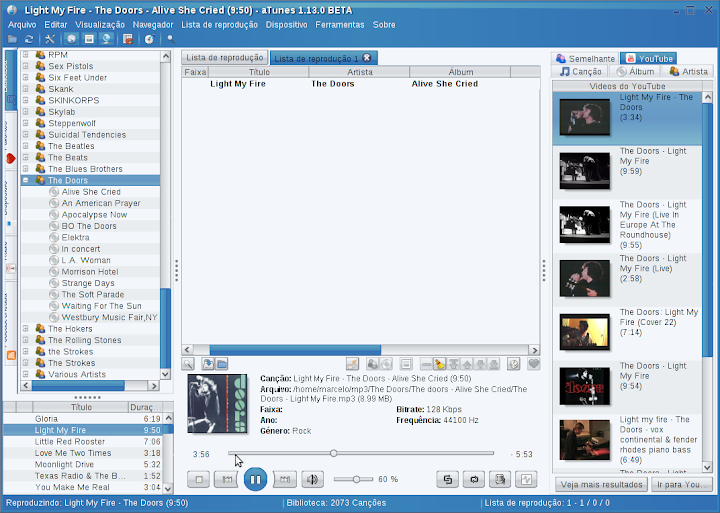The height and width of the screenshot is (513, 720).
Task: Adjust the volume slider at 60 %
Action: pyautogui.click(x=356, y=479)
